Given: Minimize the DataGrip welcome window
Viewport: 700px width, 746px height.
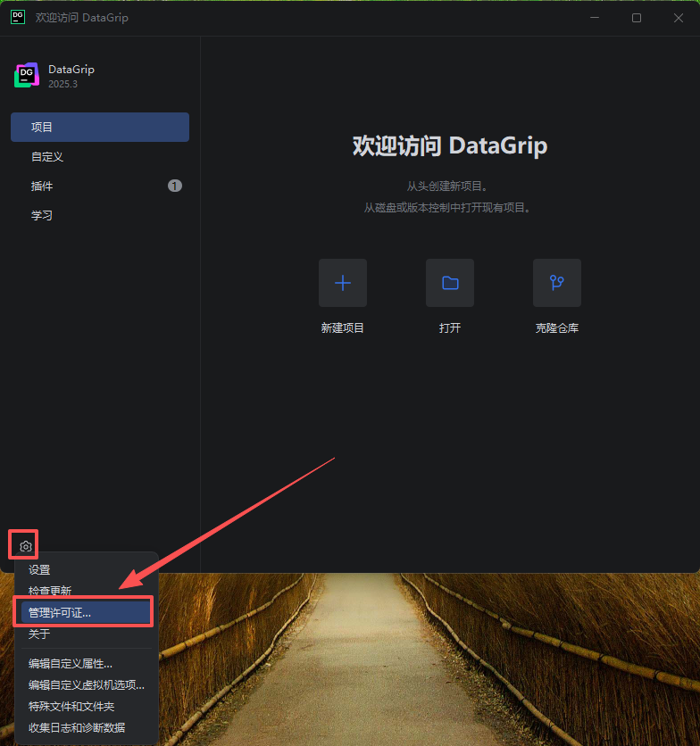Looking at the screenshot, I should click(595, 18).
